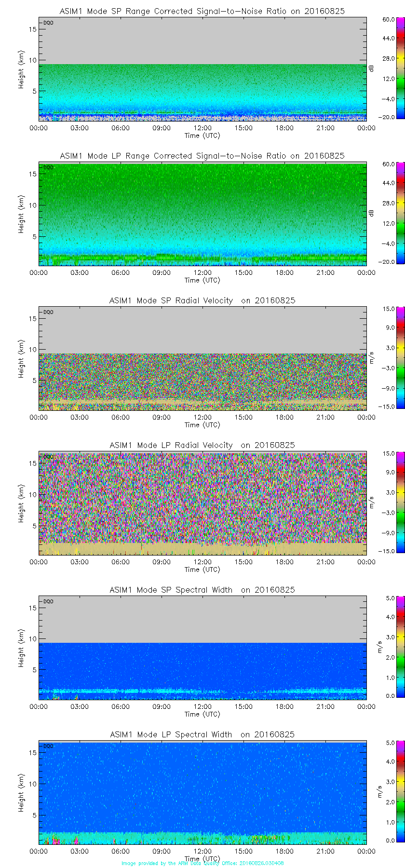The image size is (405, 868).
Task: Click the LP Spectral Width plot area
Action: (x=202, y=791)
